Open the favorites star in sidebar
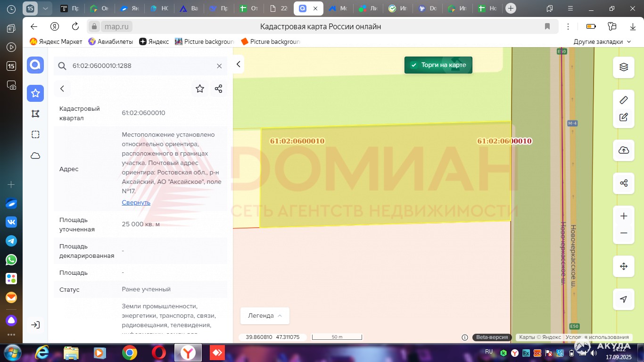The image size is (644, 362). pyautogui.click(x=35, y=93)
